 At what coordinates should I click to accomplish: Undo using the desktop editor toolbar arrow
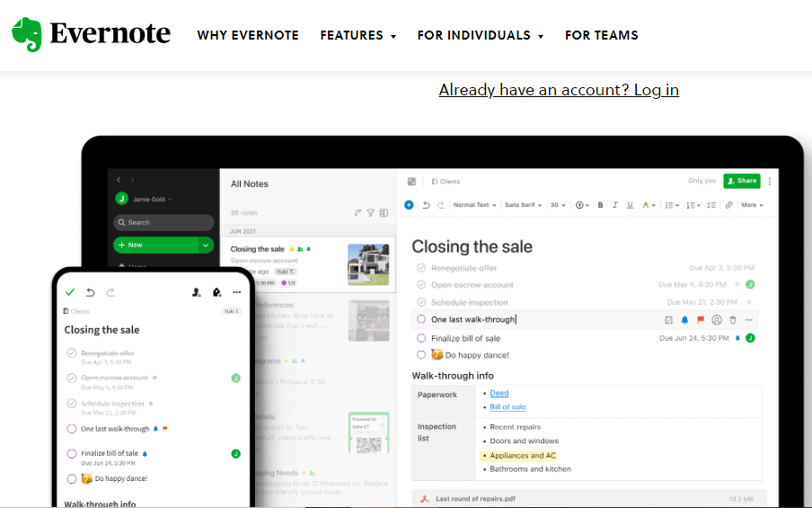(x=426, y=205)
